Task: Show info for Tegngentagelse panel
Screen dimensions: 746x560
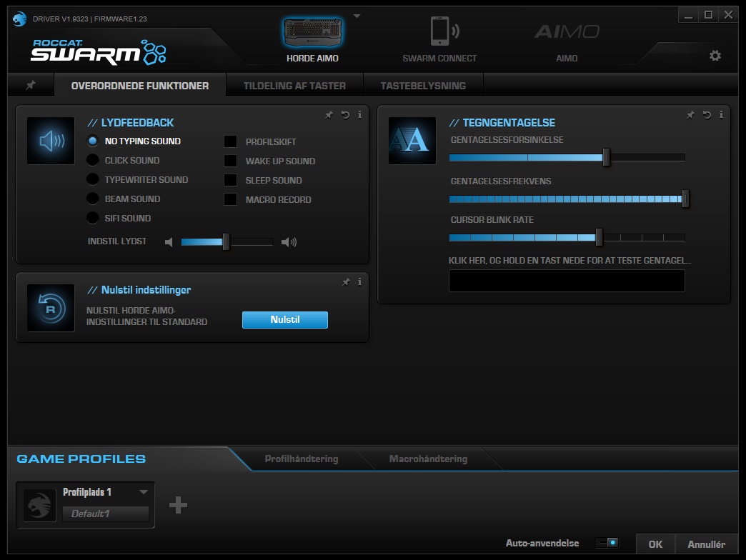Action: click(x=721, y=114)
